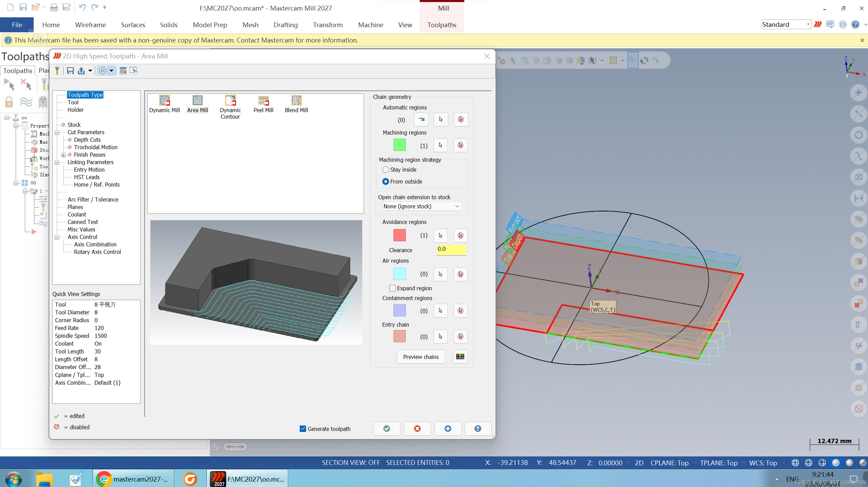Open chain color settings icon beside Preview chains
Screen dimensions: 868x487
[x=460, y=356]
